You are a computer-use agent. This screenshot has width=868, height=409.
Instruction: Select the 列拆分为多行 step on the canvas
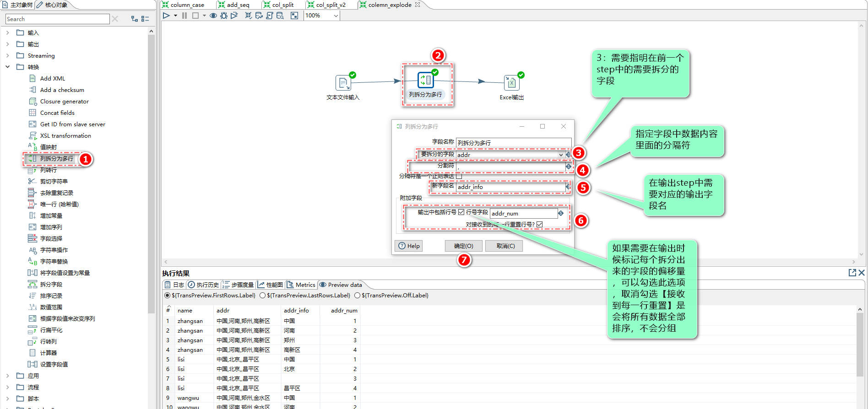(426, 80)
